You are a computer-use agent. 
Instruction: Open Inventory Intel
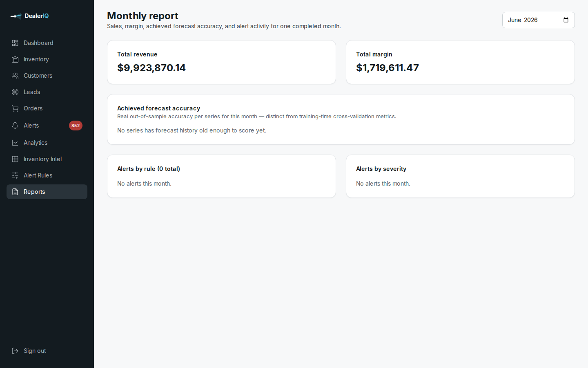47,159
